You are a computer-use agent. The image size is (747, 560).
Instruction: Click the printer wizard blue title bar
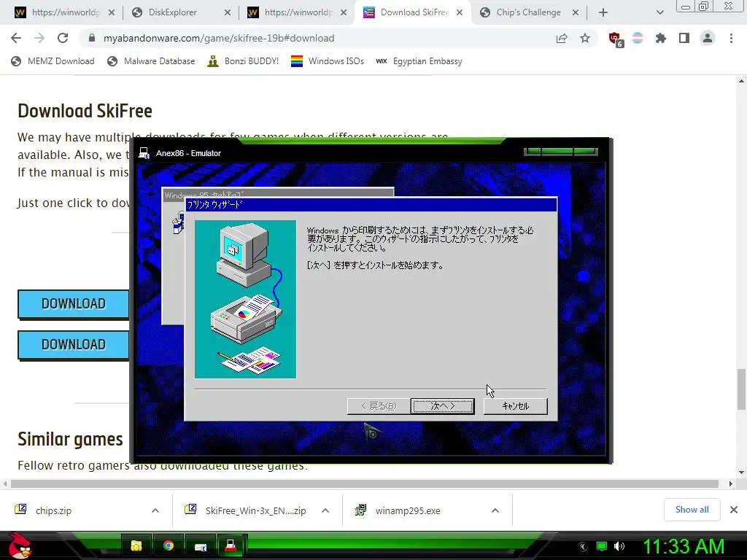[371, 205]
